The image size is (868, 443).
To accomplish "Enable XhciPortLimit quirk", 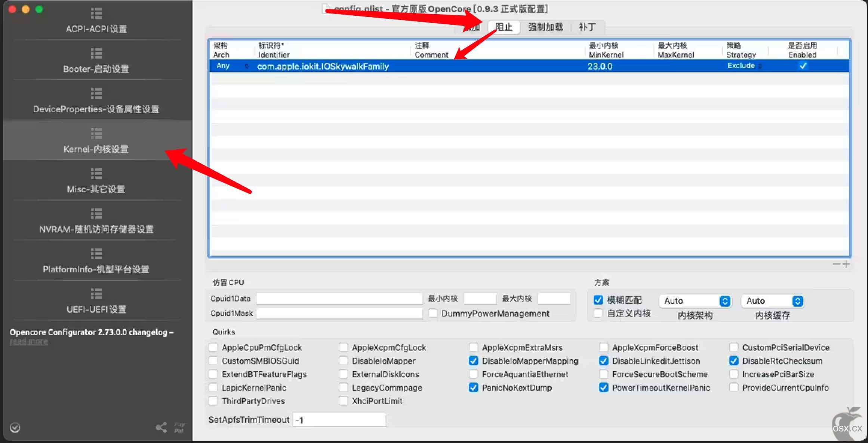I will [x=343, y=401].
